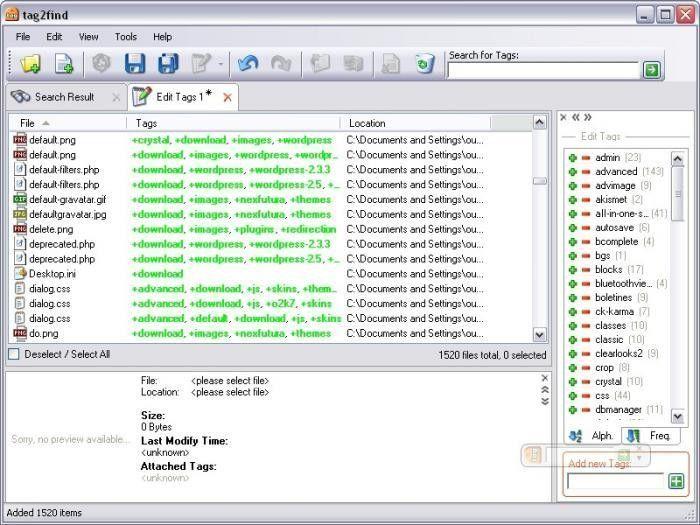This screenshot has height=525, width=700.
Task: Select the delete.png file row
Action: click(271, 229)
